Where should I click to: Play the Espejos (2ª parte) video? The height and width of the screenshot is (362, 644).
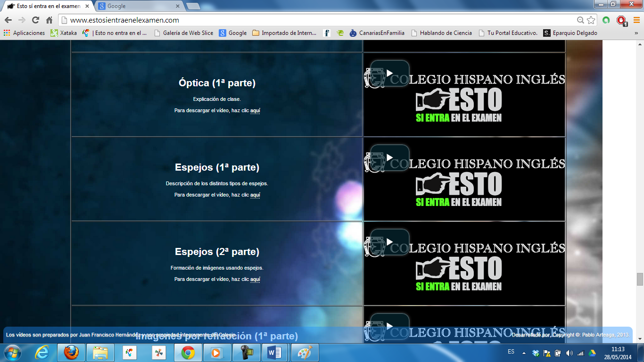point(389,242)
